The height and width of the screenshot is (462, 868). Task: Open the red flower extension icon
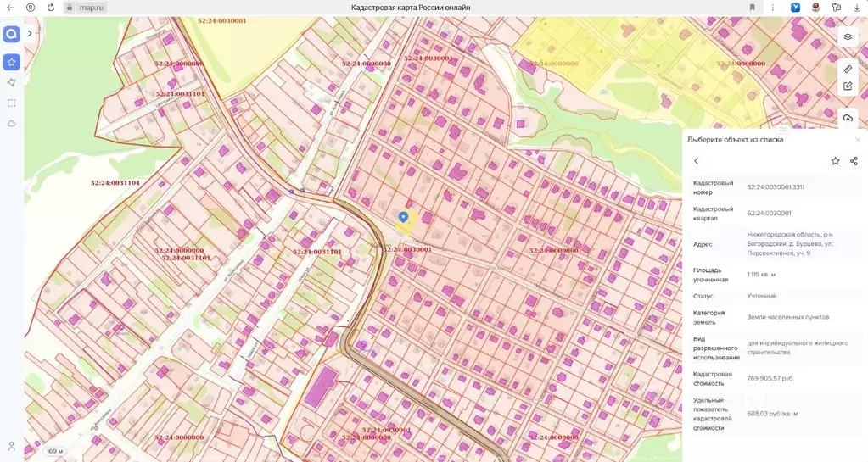(x=816, y=8)
